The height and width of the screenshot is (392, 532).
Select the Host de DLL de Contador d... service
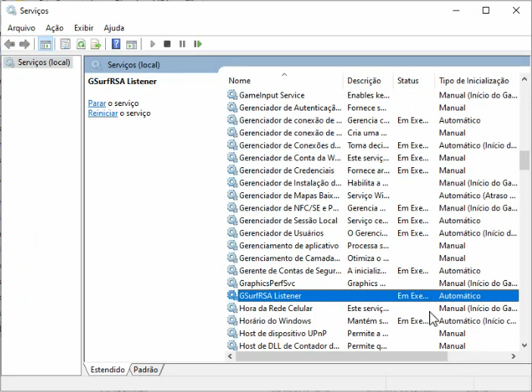289,346
